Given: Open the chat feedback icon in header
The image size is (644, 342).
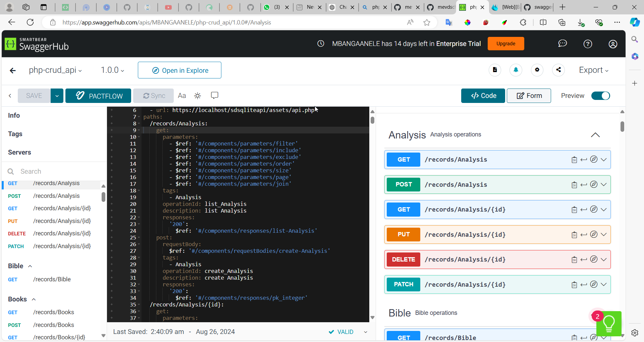Looking at the screenshot, I should (x=562, y=44).
